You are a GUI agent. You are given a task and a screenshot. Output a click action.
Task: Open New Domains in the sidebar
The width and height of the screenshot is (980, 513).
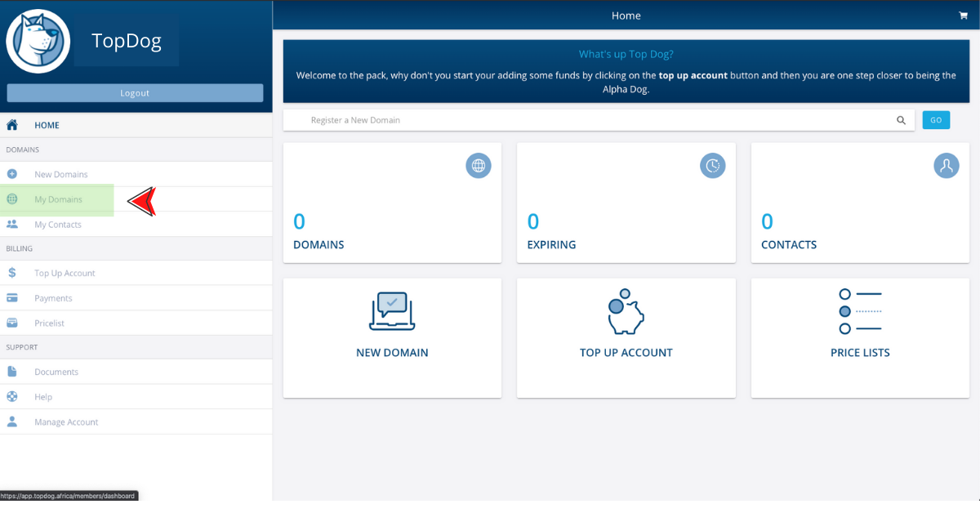pos(136,174)
